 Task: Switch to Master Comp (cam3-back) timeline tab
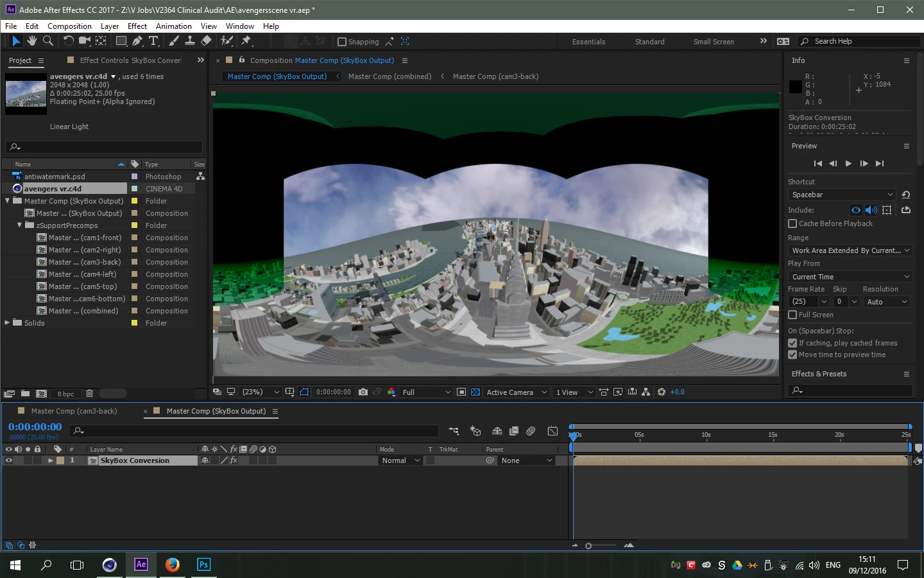point(74,411)
